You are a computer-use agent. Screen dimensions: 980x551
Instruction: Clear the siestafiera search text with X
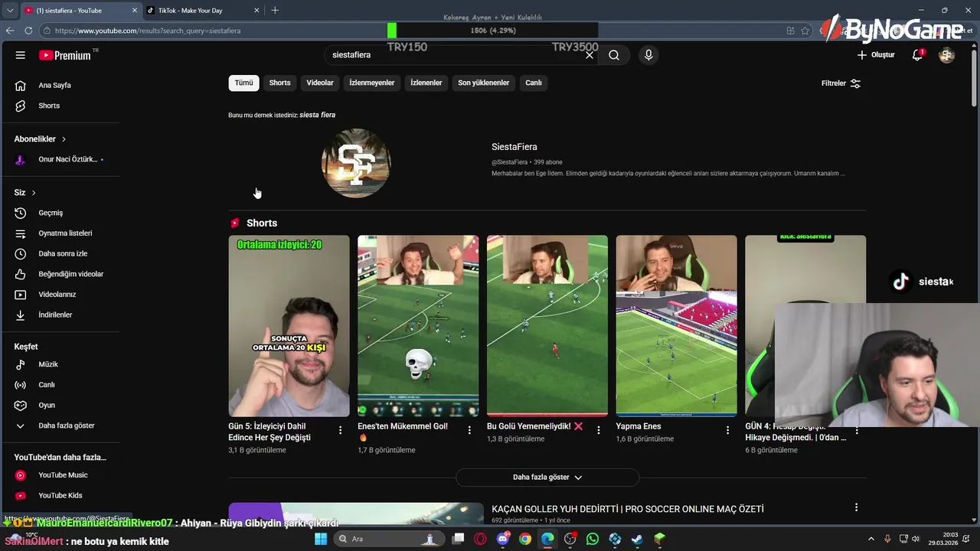590,55
